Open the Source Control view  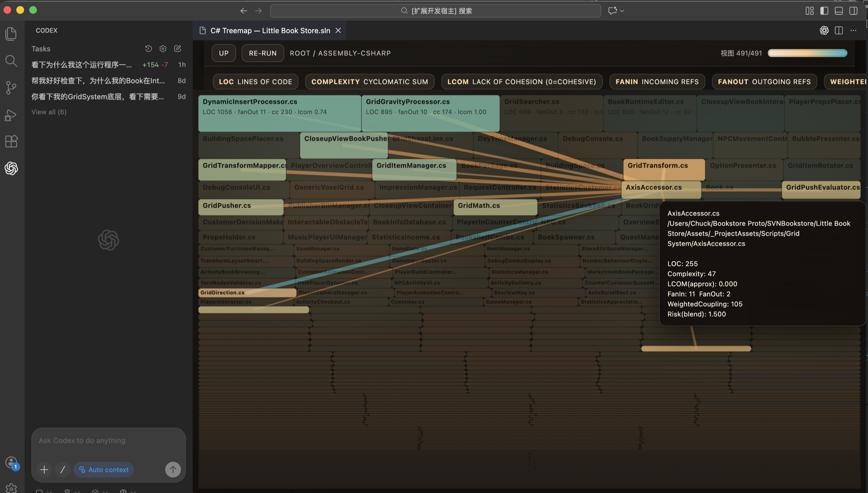pyautogui.click(x=11, y=88)
